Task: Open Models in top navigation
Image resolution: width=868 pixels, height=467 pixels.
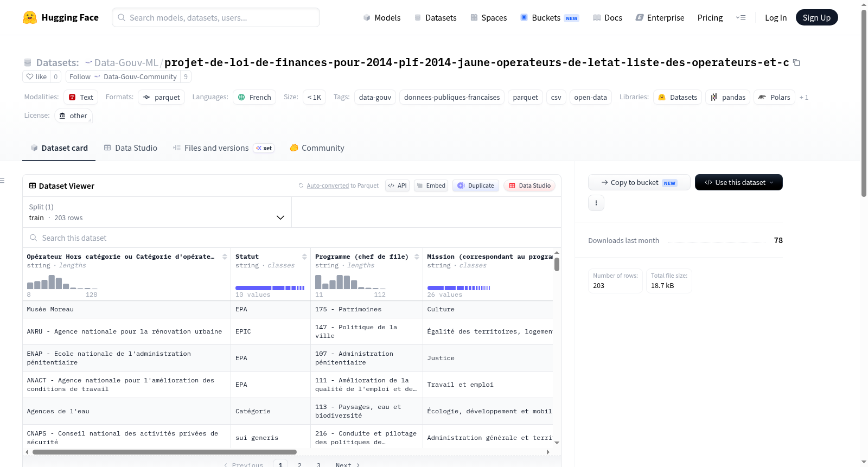Action: point(382,17)
